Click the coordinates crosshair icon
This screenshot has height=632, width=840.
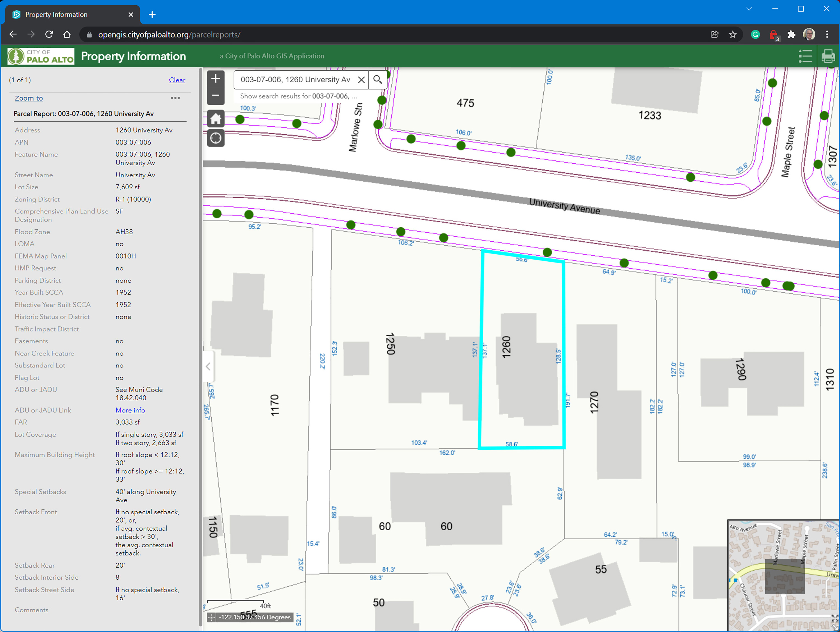pyautogui.click(x=211, y=617)
